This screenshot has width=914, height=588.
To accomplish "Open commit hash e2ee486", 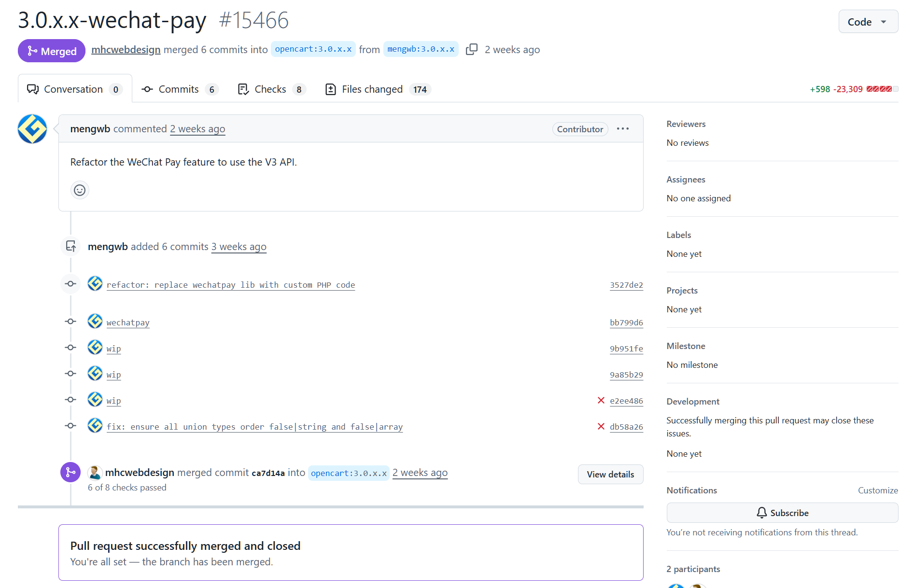I will coord(626,401).
